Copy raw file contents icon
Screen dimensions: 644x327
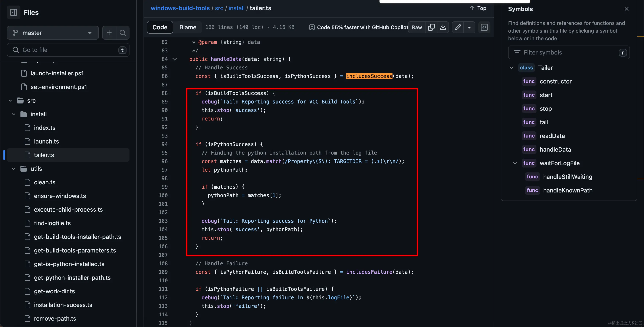(x=431, y=27)
